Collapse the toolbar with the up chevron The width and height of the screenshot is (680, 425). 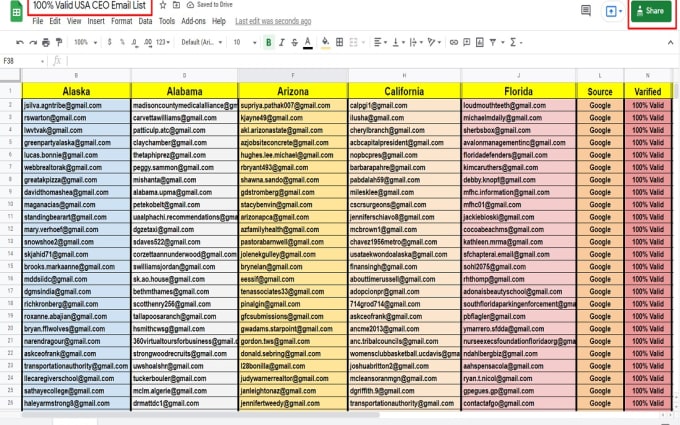[x=670, y=42]
